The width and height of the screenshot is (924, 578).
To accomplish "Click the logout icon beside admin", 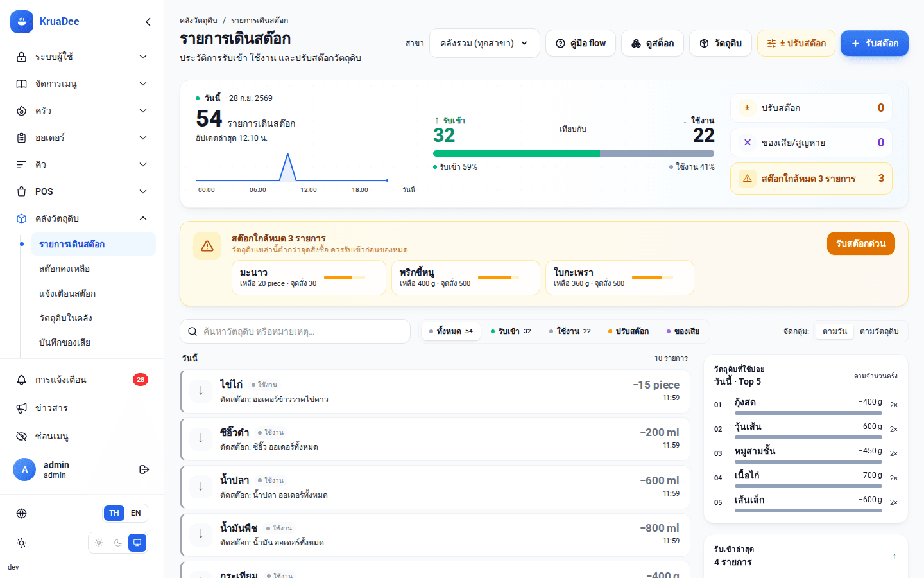I will [x=144, y=469].
